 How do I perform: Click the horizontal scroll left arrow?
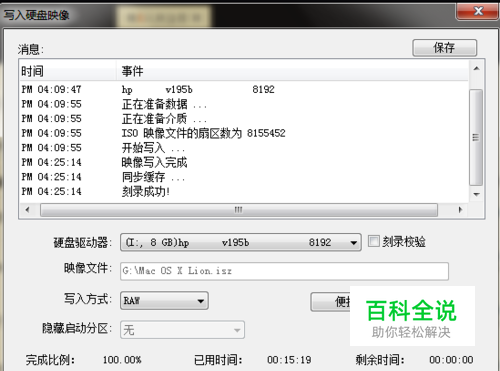coord(27,210)
